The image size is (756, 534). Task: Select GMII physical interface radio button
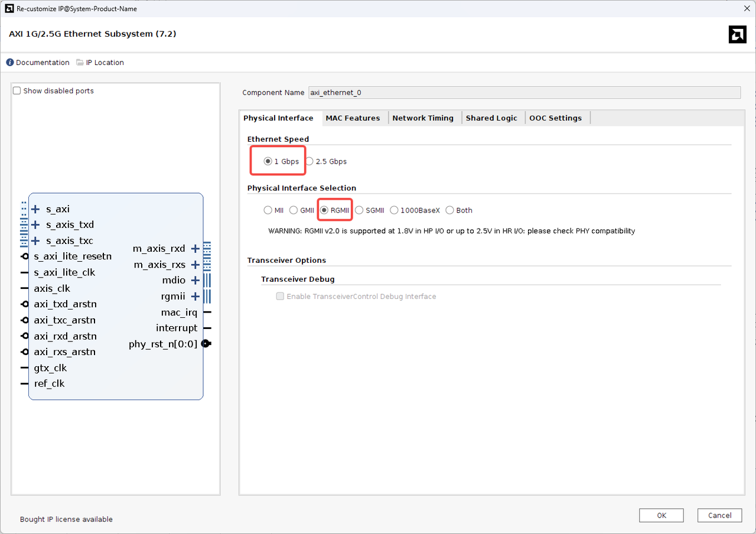[x=294, y=210]
